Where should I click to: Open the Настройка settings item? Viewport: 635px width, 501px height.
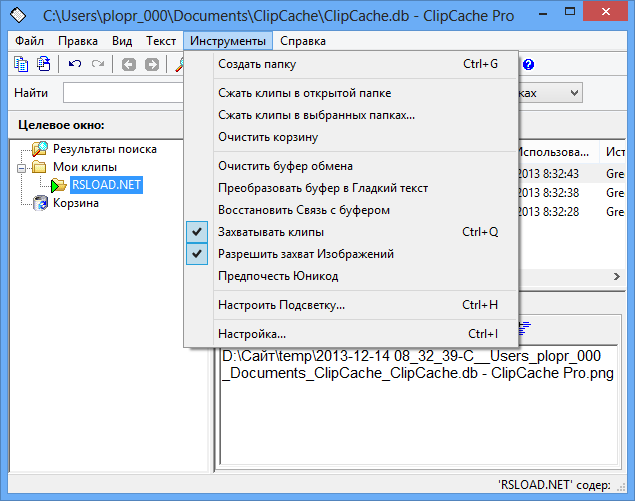[351, 334]
